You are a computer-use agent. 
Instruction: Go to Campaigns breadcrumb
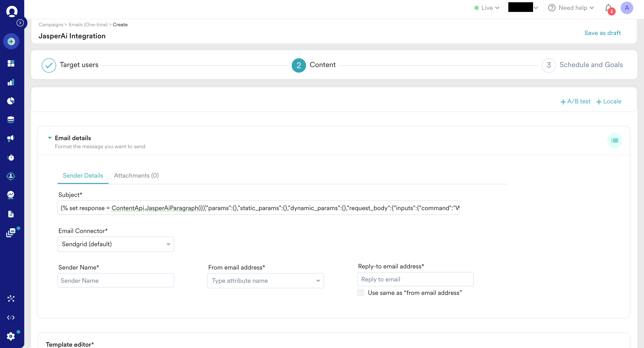click(51, 24)
